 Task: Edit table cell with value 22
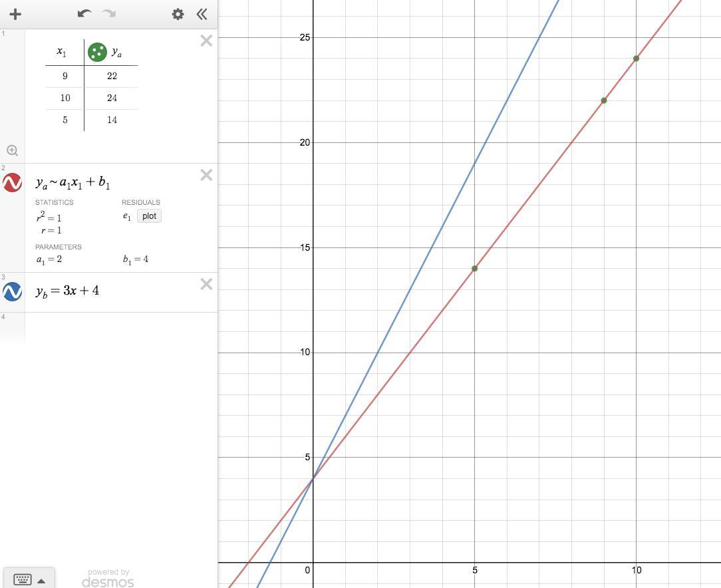tap(112, 76)
